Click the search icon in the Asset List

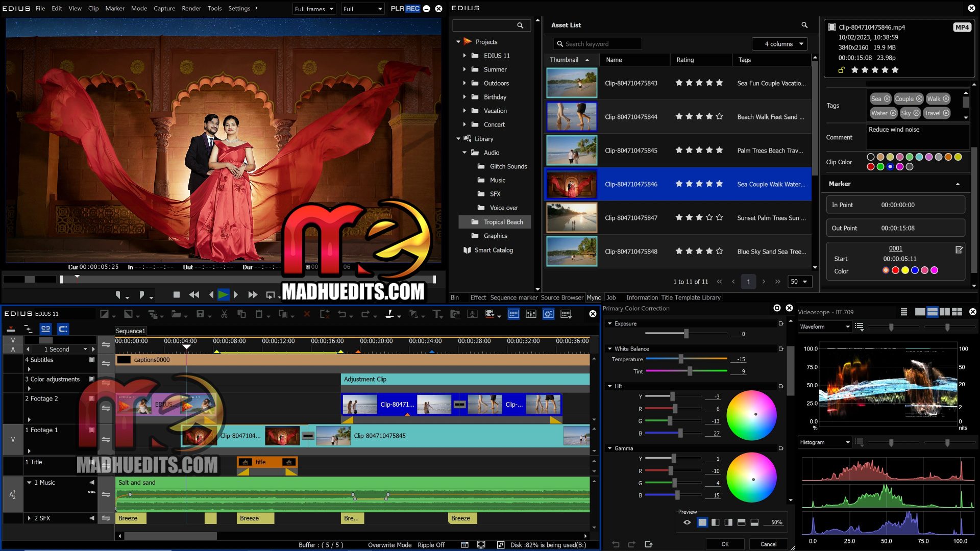coord(804,25)
